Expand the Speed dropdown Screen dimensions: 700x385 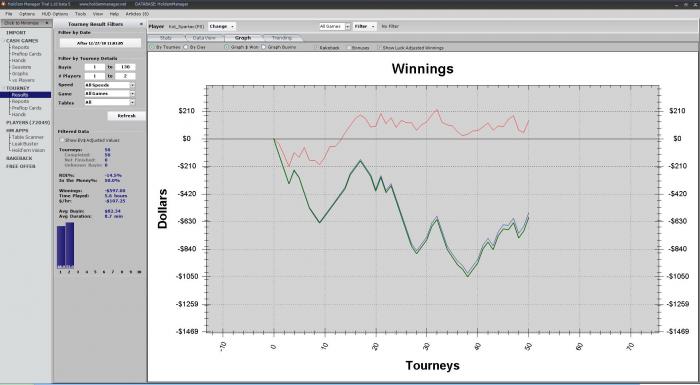click(x=132, y=85)
